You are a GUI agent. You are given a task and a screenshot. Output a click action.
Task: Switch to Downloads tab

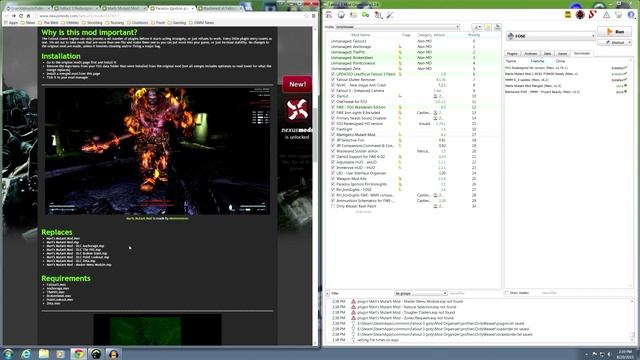click(x=582, y=53)
